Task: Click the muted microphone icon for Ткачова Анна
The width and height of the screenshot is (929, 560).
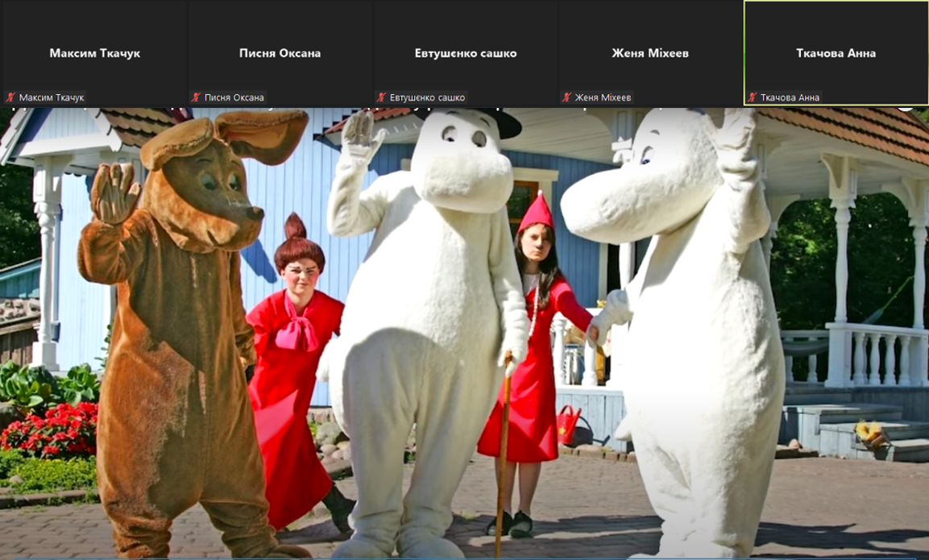Action: tap(753, 97)
